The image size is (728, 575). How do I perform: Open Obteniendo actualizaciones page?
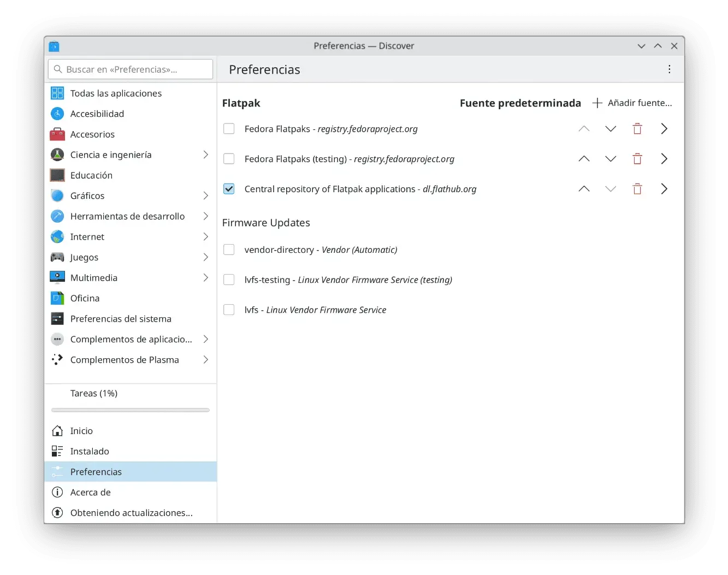click(x=131, y=513)
